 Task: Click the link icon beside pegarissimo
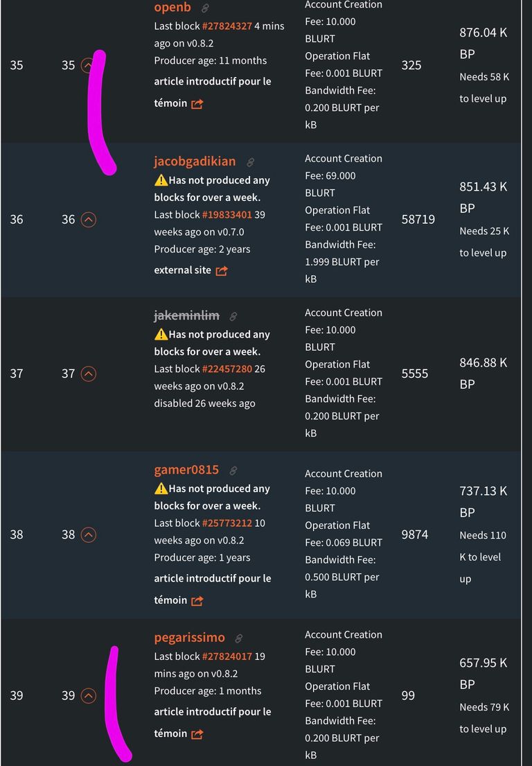point(239,638)
